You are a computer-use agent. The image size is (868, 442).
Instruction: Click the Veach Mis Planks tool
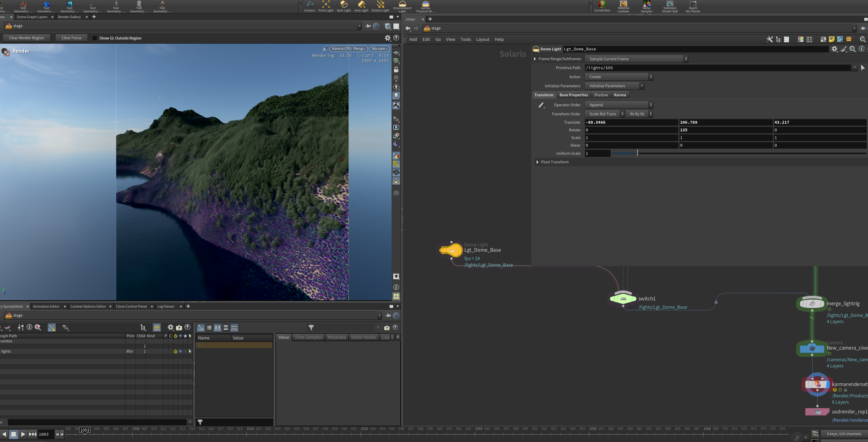pyautogui.click(x=693, y=6)
